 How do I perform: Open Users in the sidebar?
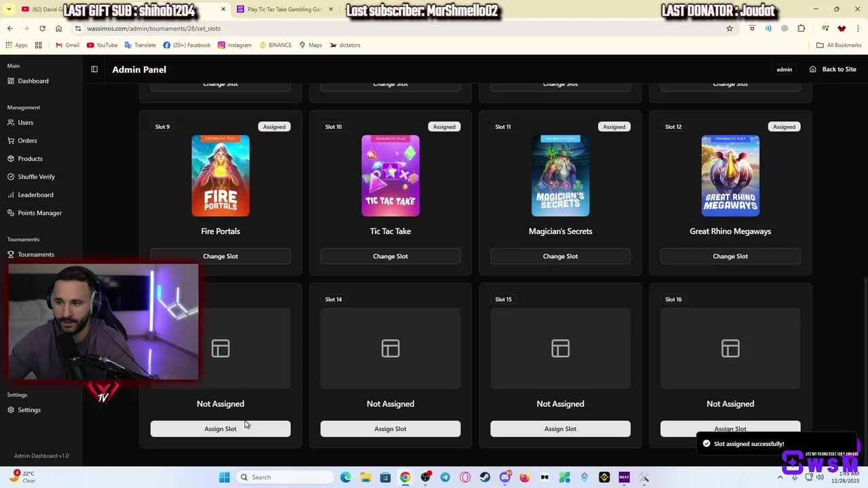pyautogui.click(x=20, y=123)
